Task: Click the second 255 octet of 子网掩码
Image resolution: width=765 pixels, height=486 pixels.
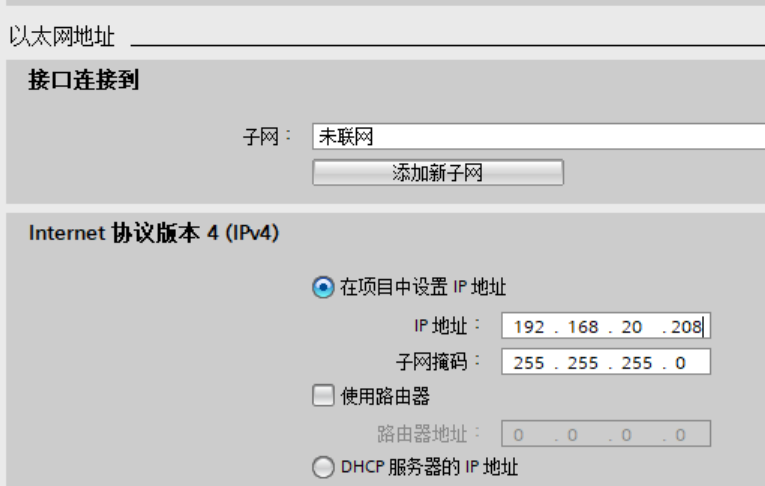Action: (x=583, y=363)
